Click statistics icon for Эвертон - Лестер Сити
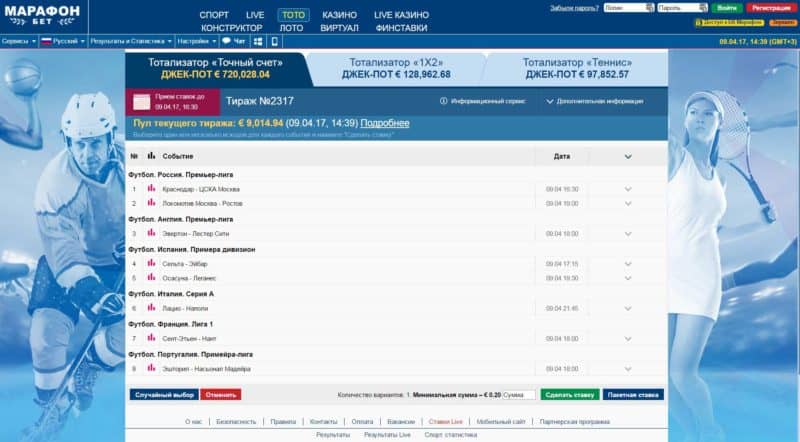 pos(151,233)
